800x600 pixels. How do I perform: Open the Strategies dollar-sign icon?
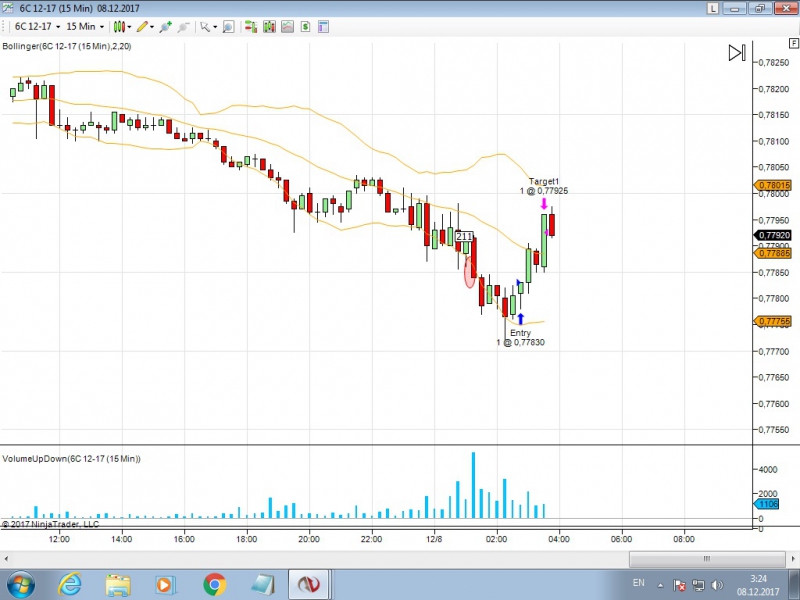pyautogui.click(x=305, y=27)
